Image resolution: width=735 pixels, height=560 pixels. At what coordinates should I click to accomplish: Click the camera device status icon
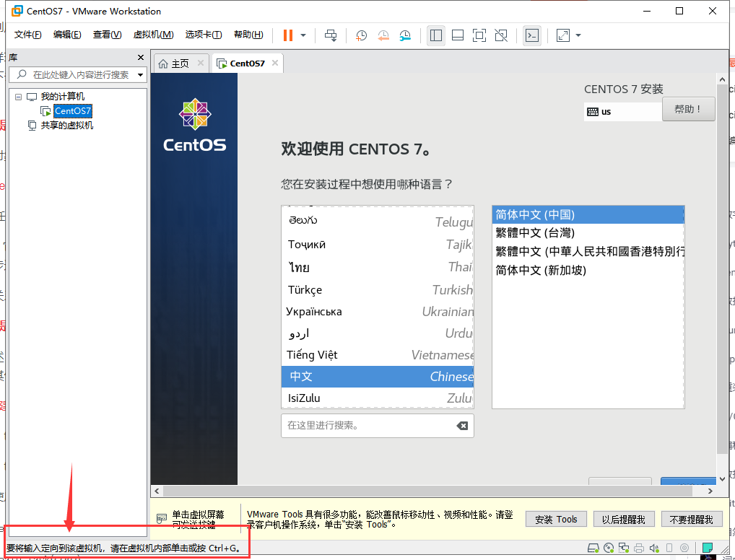tap(684, 548)
